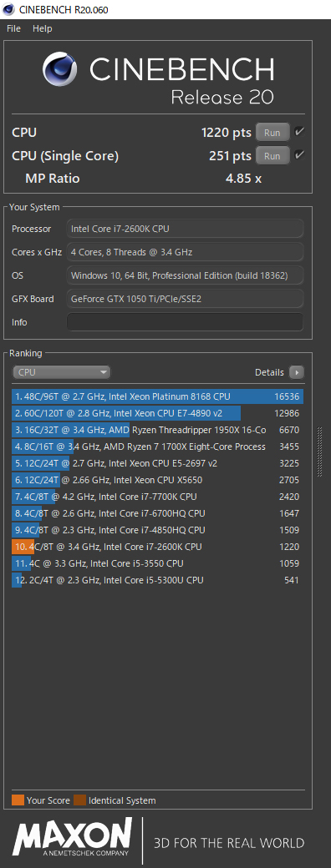Open the Help menu
This screenshot has width=331, height=868.
[x=42, y=28]
